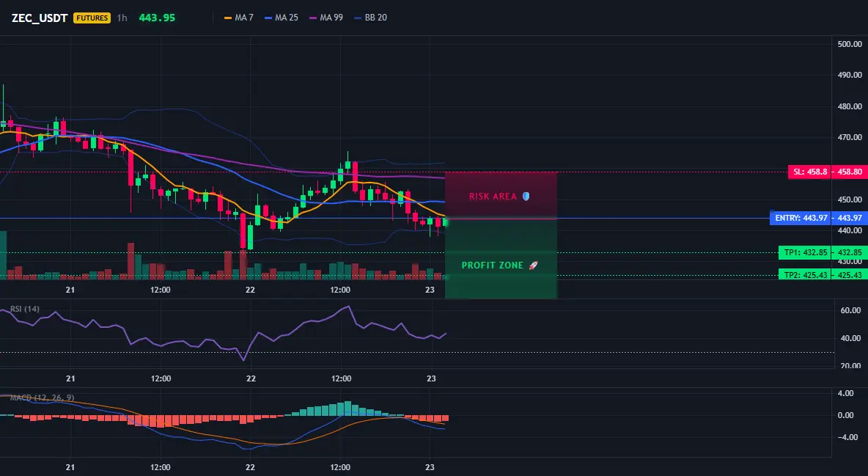868x476 pixels.
Task: Click the rocket icon in PROFIT ZONE
Action: pyautogui.click(x=533, y=266)
